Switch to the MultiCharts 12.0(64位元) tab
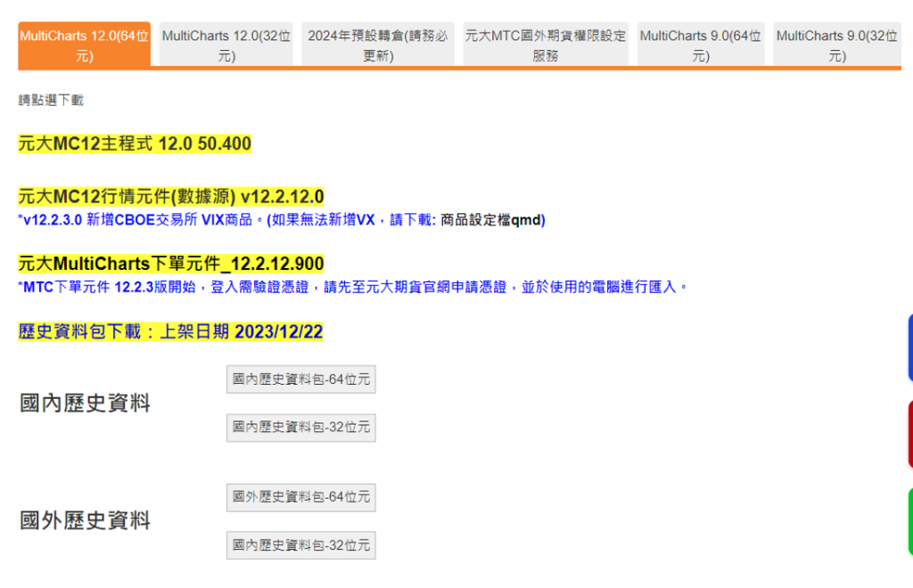This screenshot has width=913, height=588. [x=85, y=45]
